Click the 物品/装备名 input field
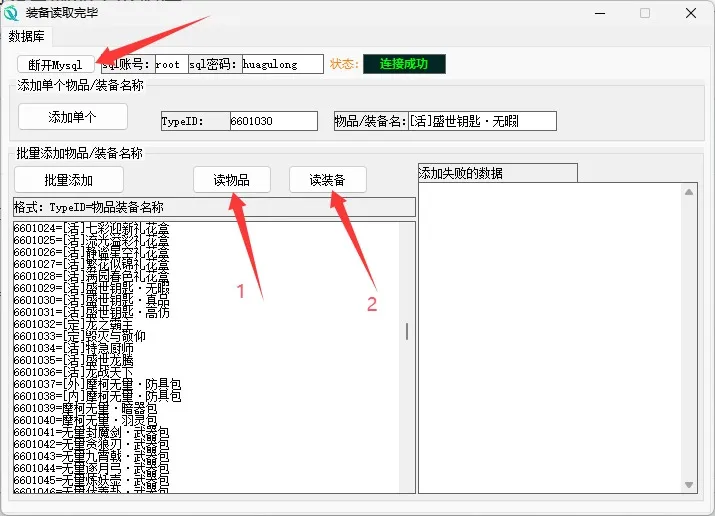The image size is (715, 516). [x=469, y=121]
